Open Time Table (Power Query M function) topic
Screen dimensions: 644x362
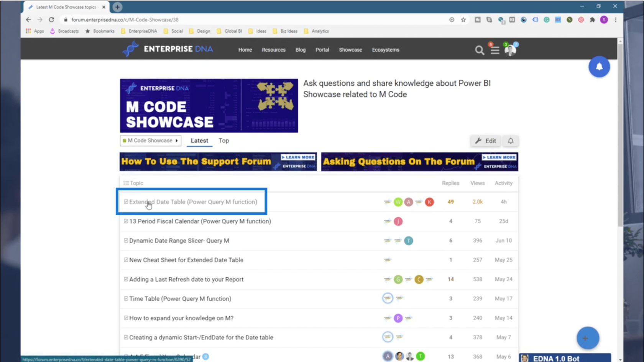coord(180,299)
